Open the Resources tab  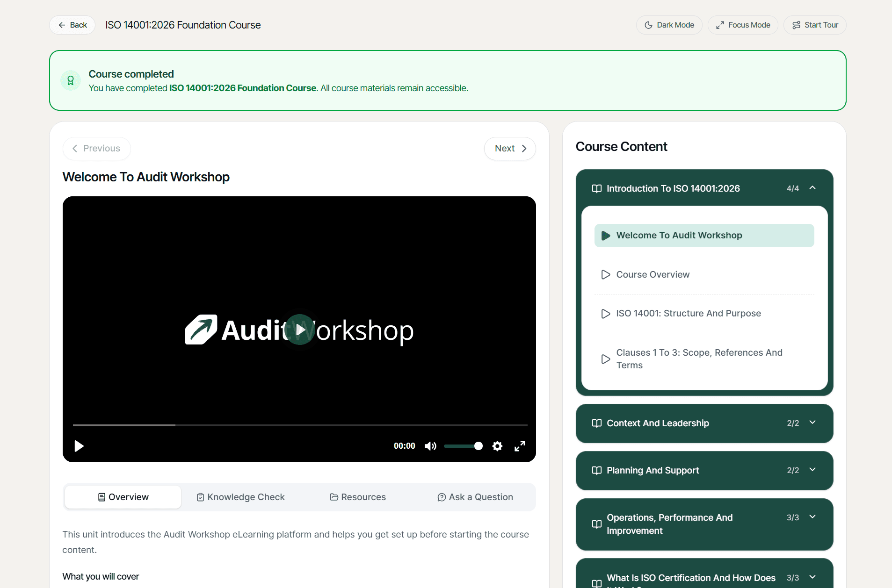tap(358, 497)
